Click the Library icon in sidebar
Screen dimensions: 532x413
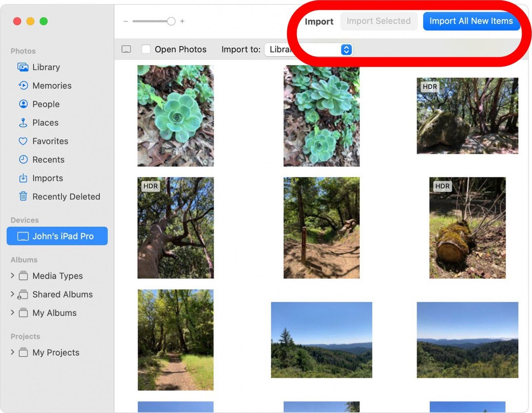(23, 67)
